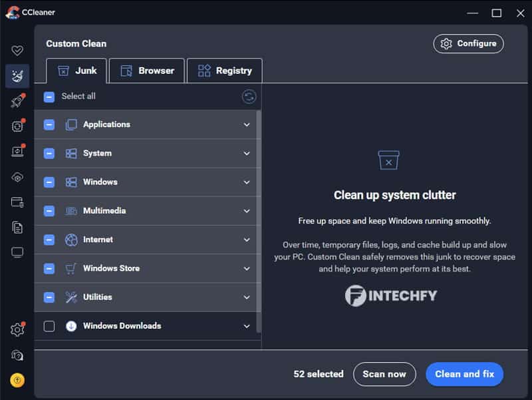
Task: Click the yellow upgrade arrow icon
Action: (17, 380)
